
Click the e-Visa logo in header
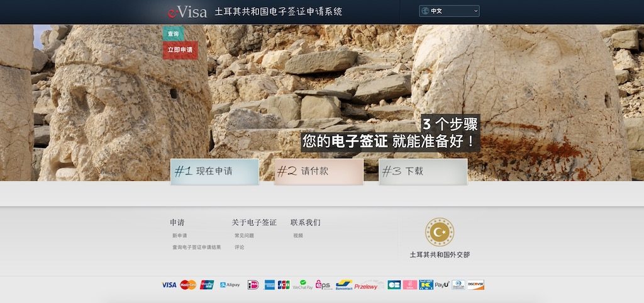click(x=187, y=11)
